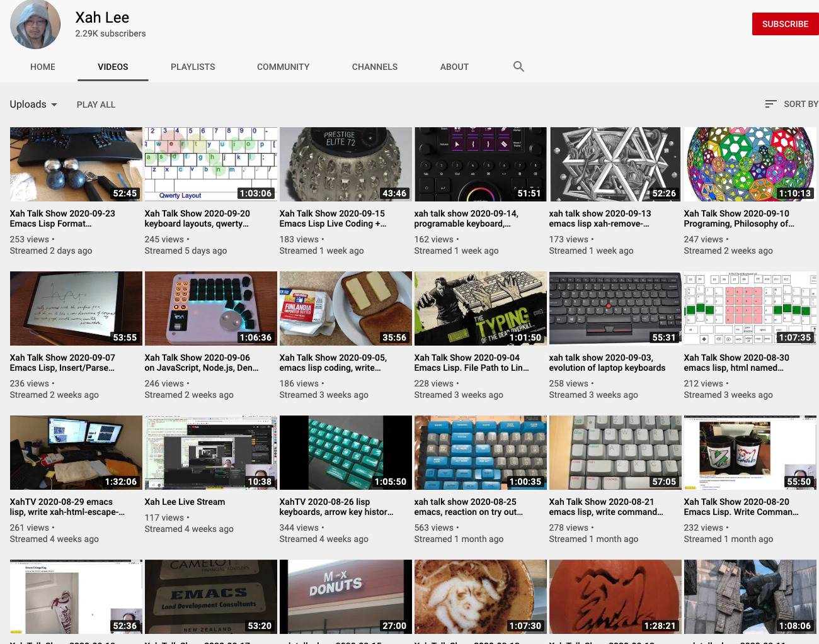Open the ThinkPad keyboard 55:31 thumbnail
The image size is (819, 644).
(616, 308)
